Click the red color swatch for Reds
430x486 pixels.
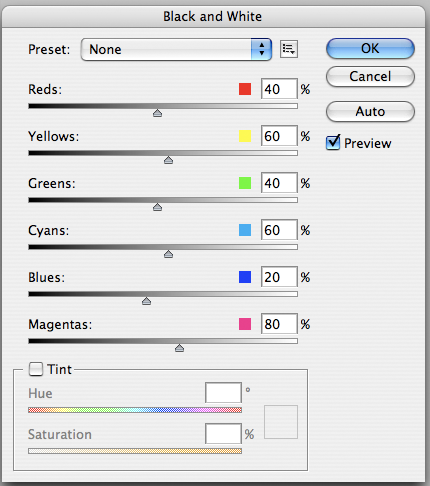(245, 89)
